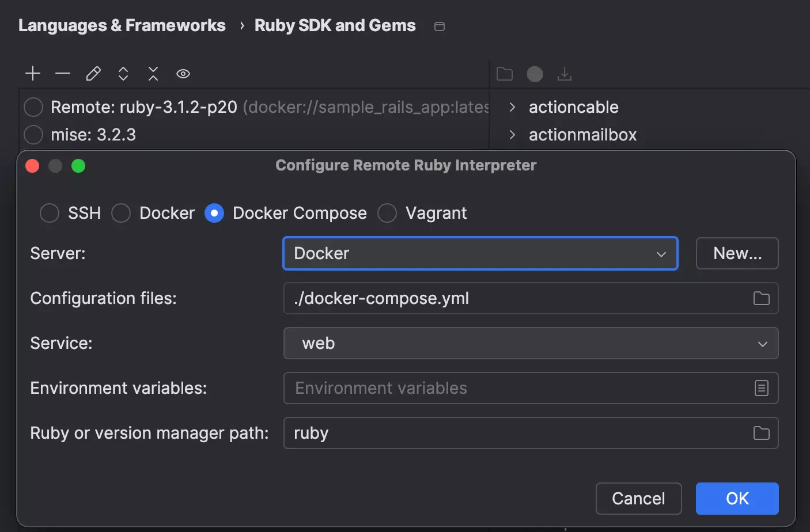Select the Vagrant connection type
The width and height of the screenshot is (810, 532).
click(387, 213)
